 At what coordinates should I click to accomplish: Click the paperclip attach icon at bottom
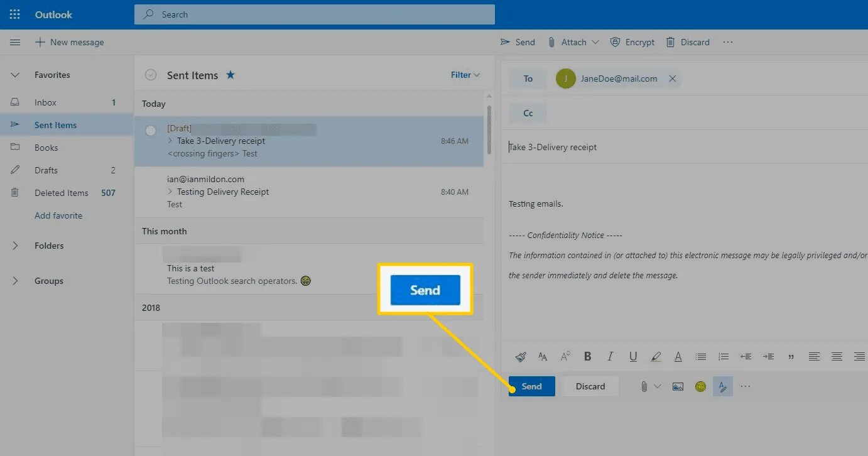(644, 386)
